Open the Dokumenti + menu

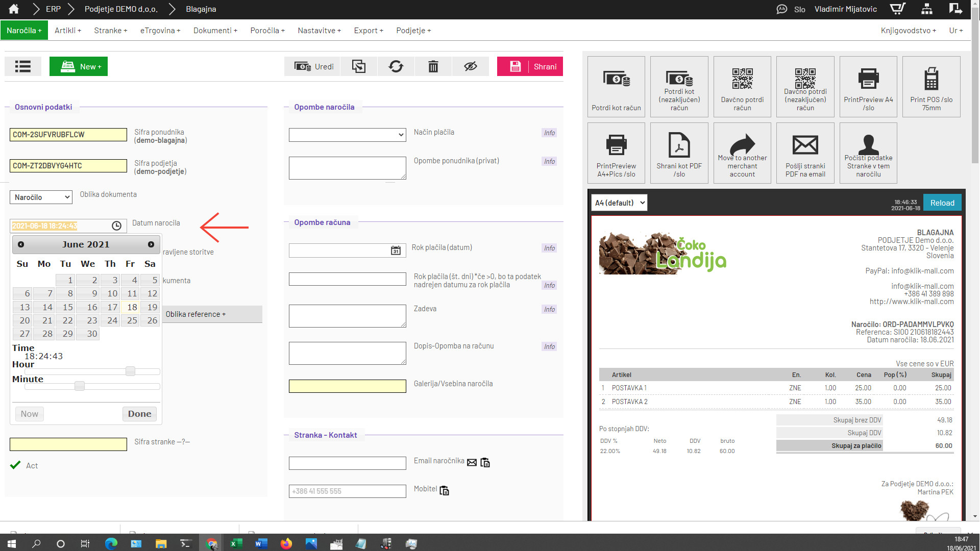[x=215, y=31]
